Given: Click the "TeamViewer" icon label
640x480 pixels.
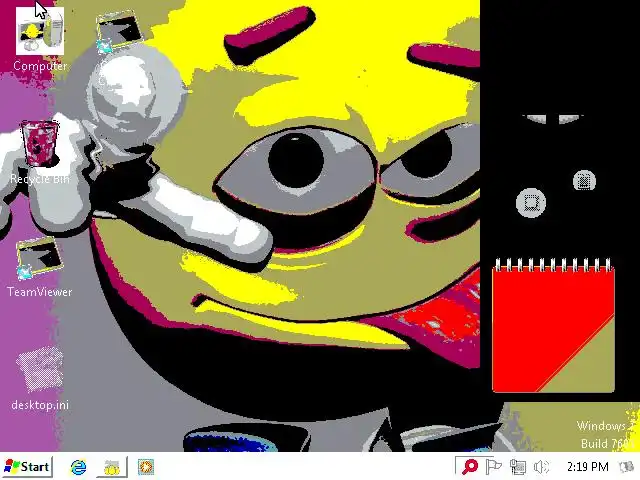Looking at the screenshot, I should (x=40, y=292).
